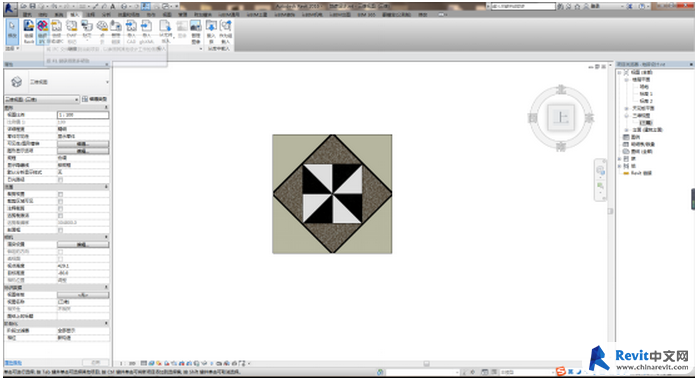
Task: Expand the Elevations node in project browser
Action: tap(626, 130)
